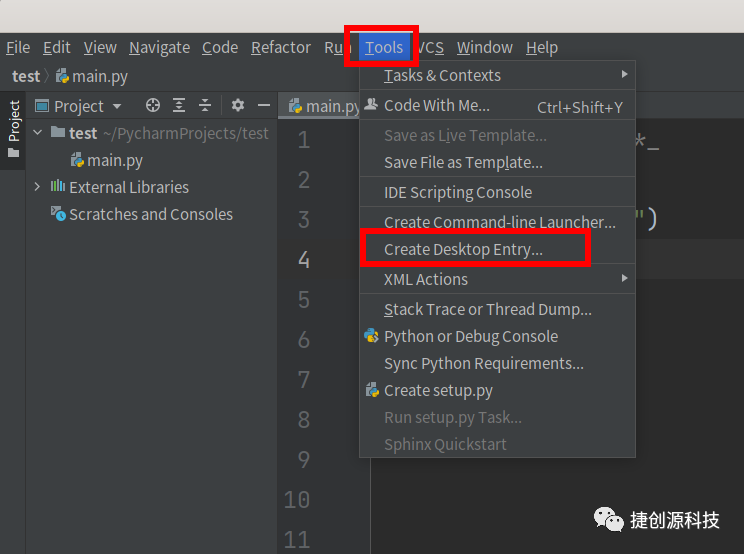
Task: Expand the XML Actions submenu arrow
Action: tap(624, 278)
